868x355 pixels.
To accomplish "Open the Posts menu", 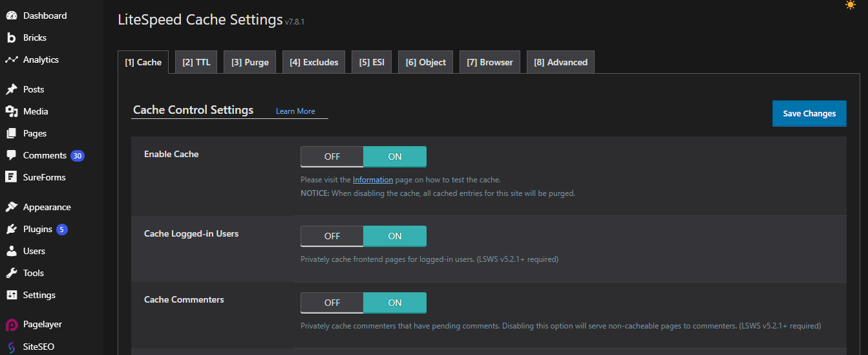I will click(34, 89).
